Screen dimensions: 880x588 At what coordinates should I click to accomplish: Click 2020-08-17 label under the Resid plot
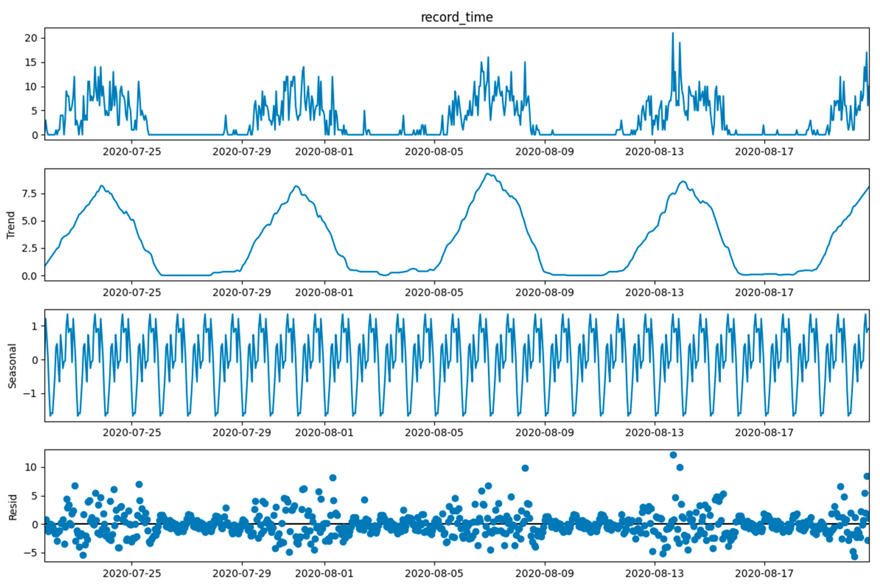pyautogui.click(x=764, y=573)
